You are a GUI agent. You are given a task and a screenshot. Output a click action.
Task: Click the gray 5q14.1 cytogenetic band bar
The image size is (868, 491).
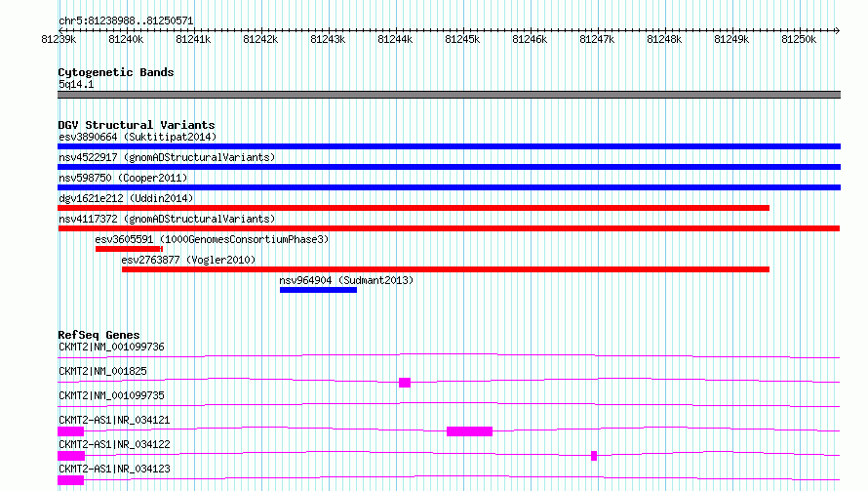(x=449, y=95)
